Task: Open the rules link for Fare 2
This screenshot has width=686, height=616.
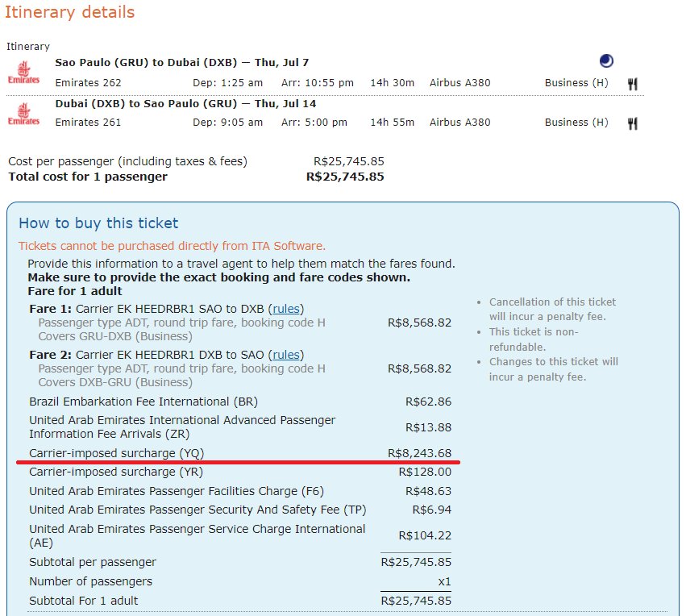Action: (286, 355)
